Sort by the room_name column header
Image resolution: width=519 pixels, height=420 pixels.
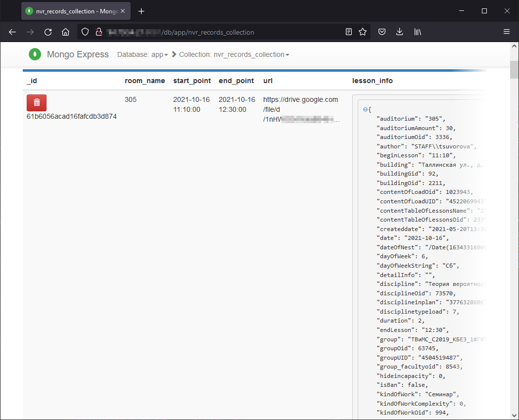coord(144,81)
